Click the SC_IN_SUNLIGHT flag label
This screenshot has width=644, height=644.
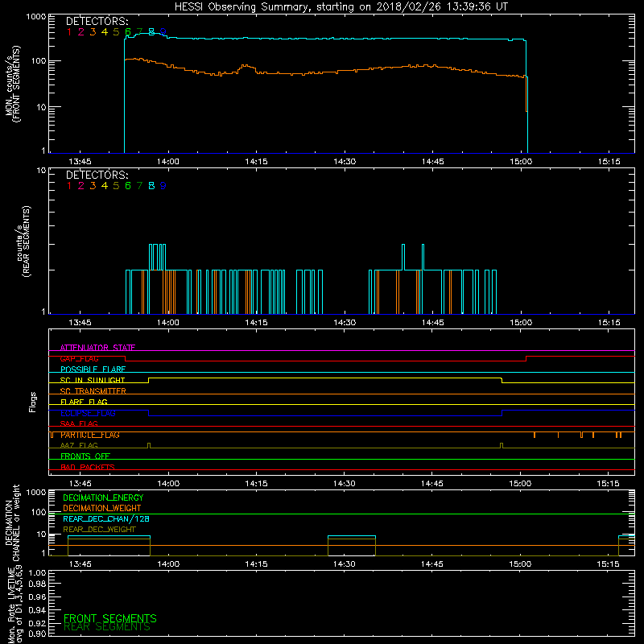tap(93, 381)
